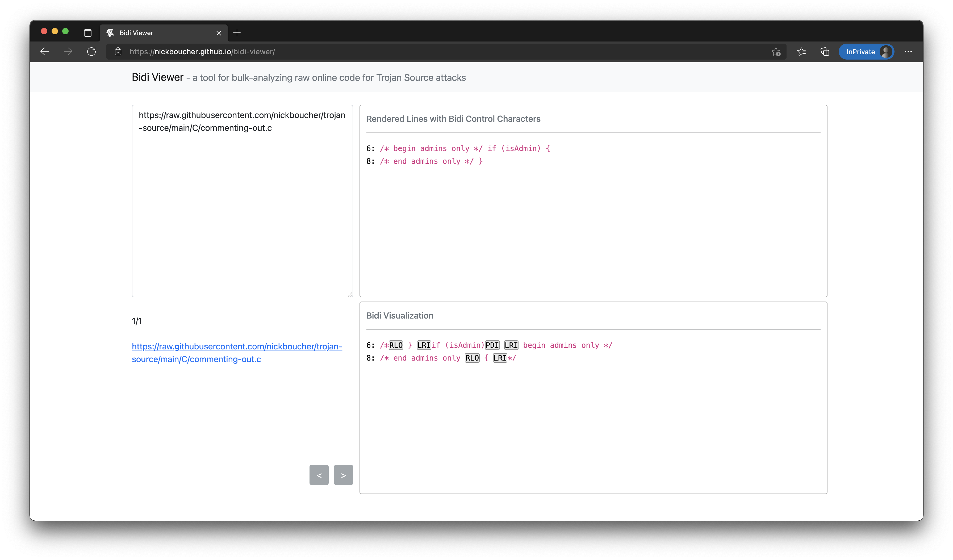Go to previous file with < button
The image size is (953, 560).
coord(319,475)
